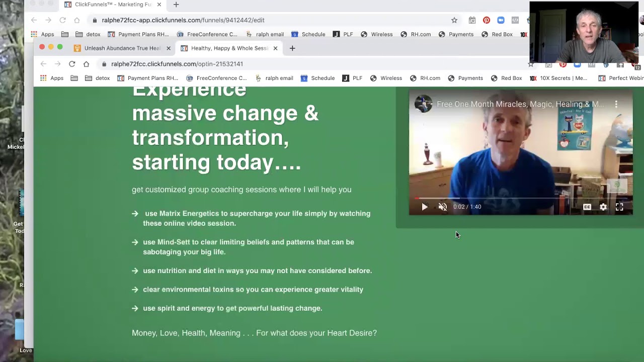Screen dimensions: 644x362
Task: Open 'Perfect Webin' bookmark
Action: click(x=621, y=78)
